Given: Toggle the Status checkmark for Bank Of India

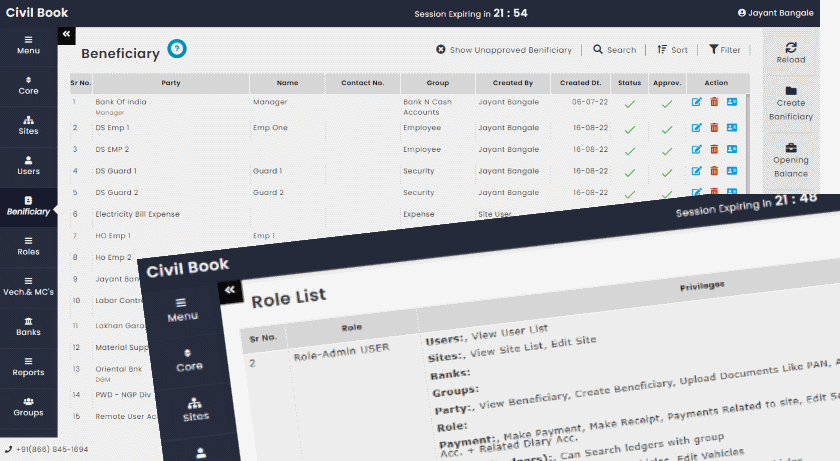Looking at the screenshot, I should pos(630,103).
